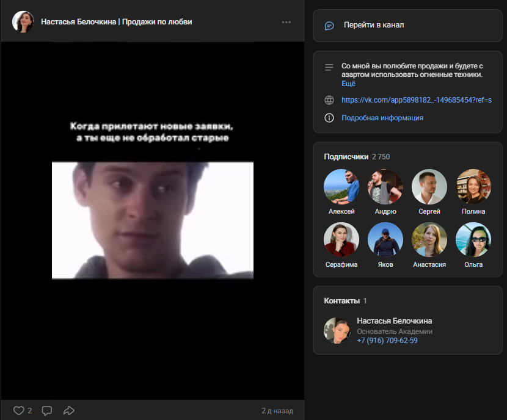Expand description with the Ещё link
Screen dimensions: 507x420
coord(348,84)
